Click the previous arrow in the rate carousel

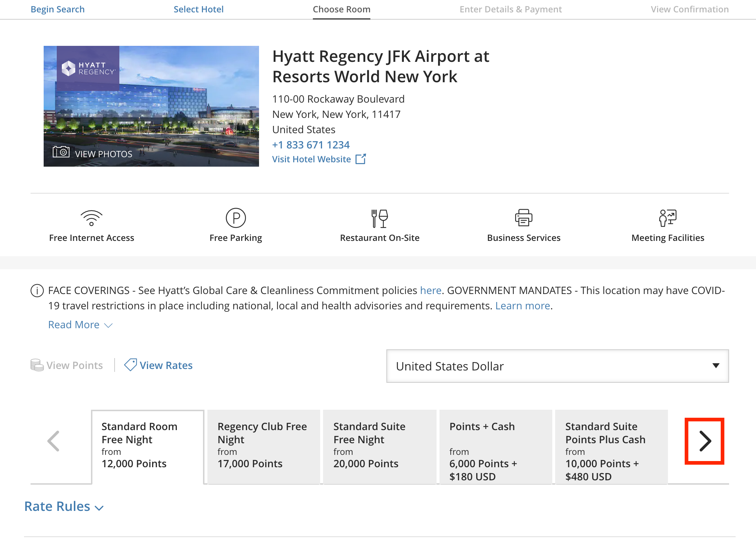pyautogui.click(x=53, y=441)
